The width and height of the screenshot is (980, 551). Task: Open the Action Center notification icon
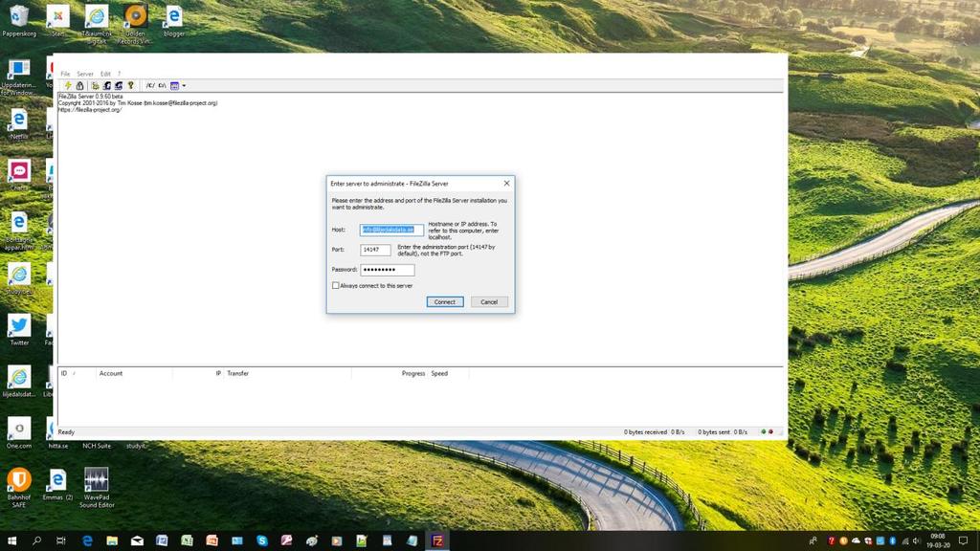coord(963,541)
